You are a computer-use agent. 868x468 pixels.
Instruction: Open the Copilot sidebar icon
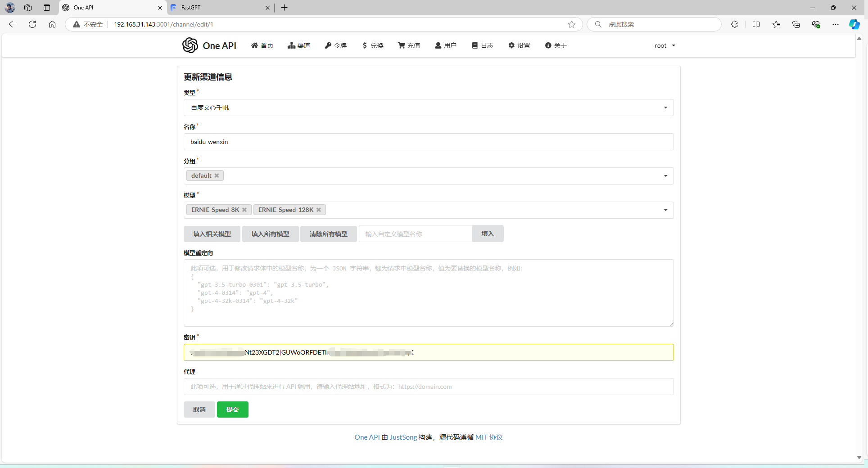tap(854, 24)
